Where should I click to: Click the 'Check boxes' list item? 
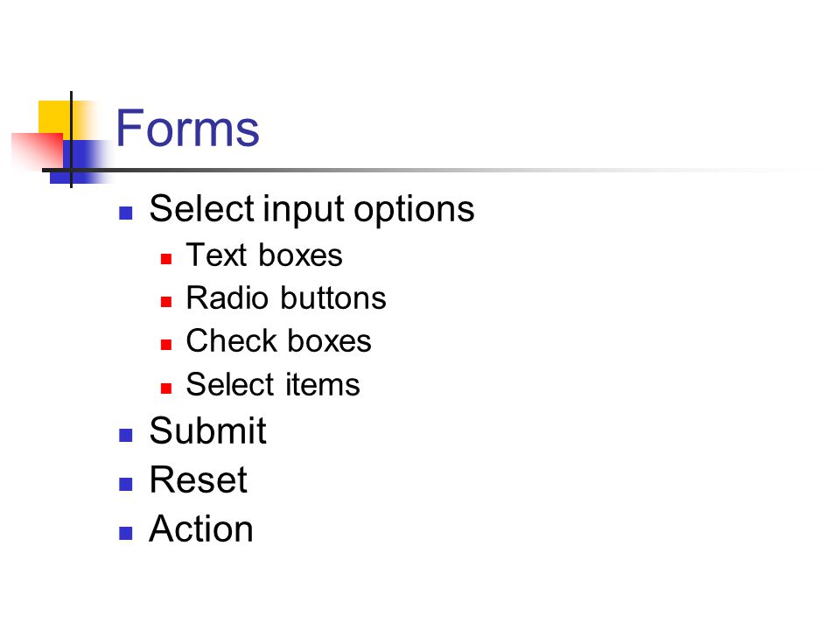coord(278,340)
